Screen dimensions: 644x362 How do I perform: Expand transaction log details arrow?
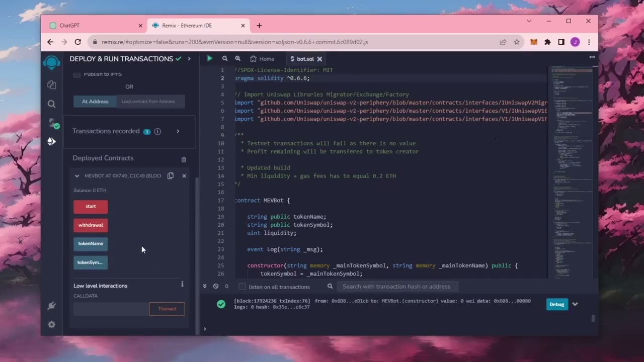[x=575, y=304]
